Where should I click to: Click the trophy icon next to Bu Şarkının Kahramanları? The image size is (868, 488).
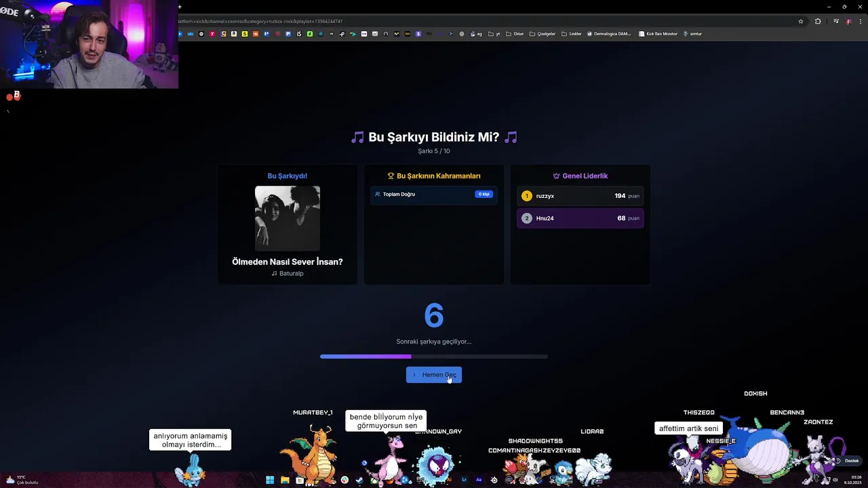(391, 176)
